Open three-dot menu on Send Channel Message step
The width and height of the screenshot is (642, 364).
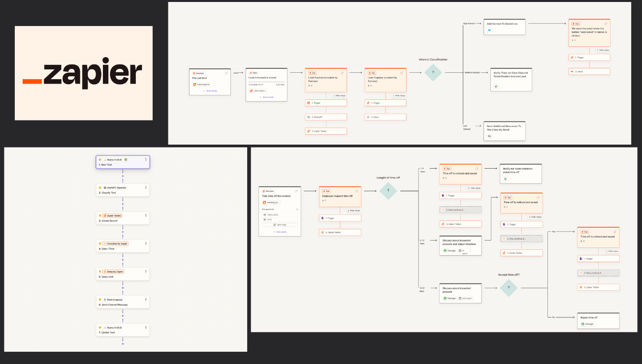pos(146,300)
